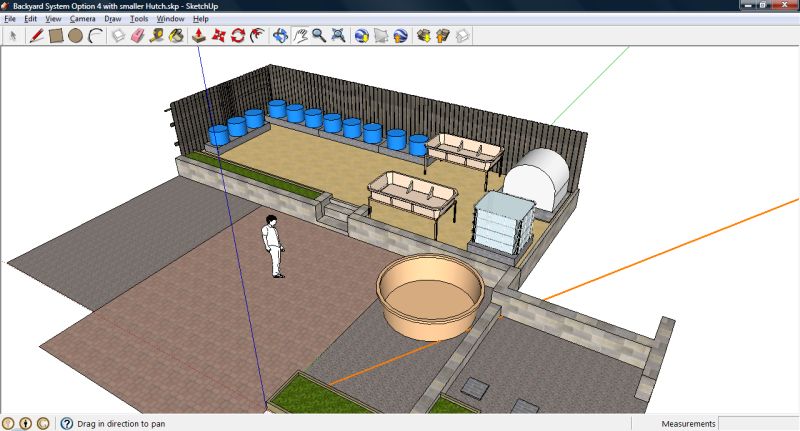Activate the Arc tool

pyautogui.click(x=95, y=36)
